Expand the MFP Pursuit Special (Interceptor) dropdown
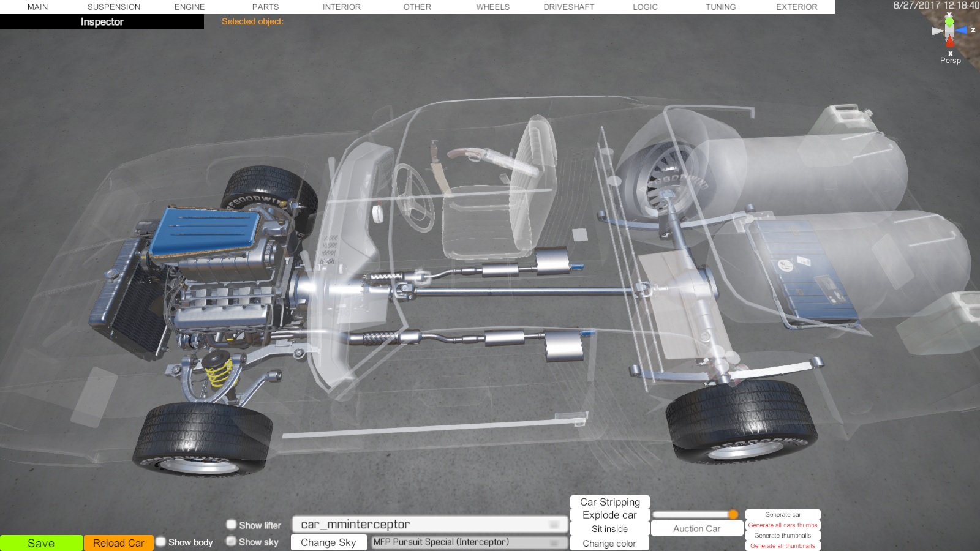 coord(469,542)
